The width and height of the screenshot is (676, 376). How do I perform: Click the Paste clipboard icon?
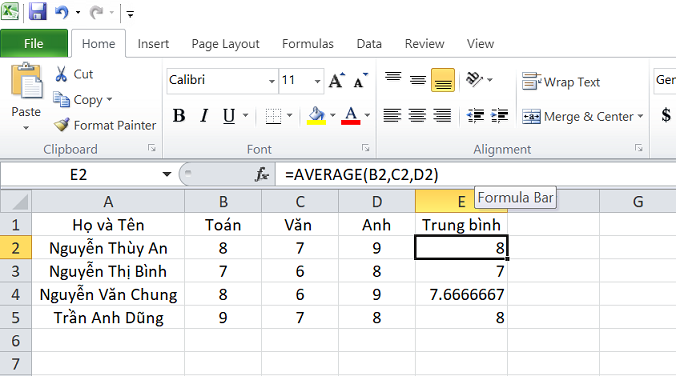(x=26, y=81)
